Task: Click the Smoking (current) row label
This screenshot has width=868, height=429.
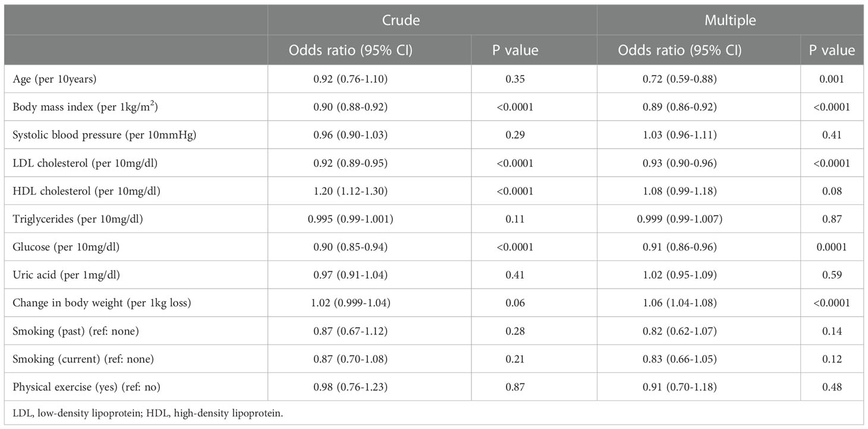Action: [83, 359]
